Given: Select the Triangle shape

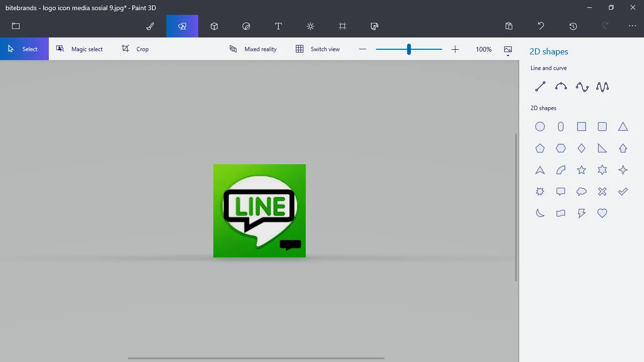Looking at the screenshot, I should coord(623,127).
